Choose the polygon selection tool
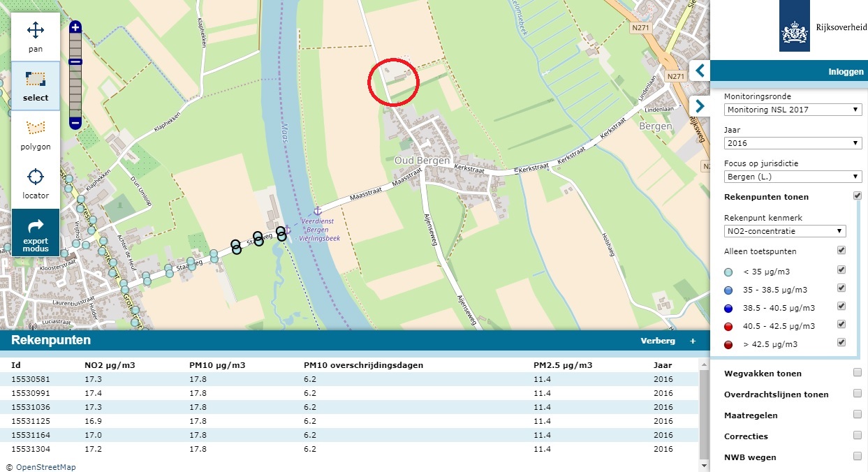The height and width of the screenshot is (472, 868). [x=36, y=135]
